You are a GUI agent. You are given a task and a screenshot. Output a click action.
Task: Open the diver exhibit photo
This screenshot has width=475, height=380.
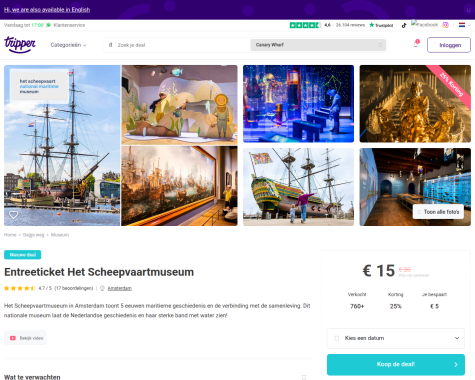[179, 105]
